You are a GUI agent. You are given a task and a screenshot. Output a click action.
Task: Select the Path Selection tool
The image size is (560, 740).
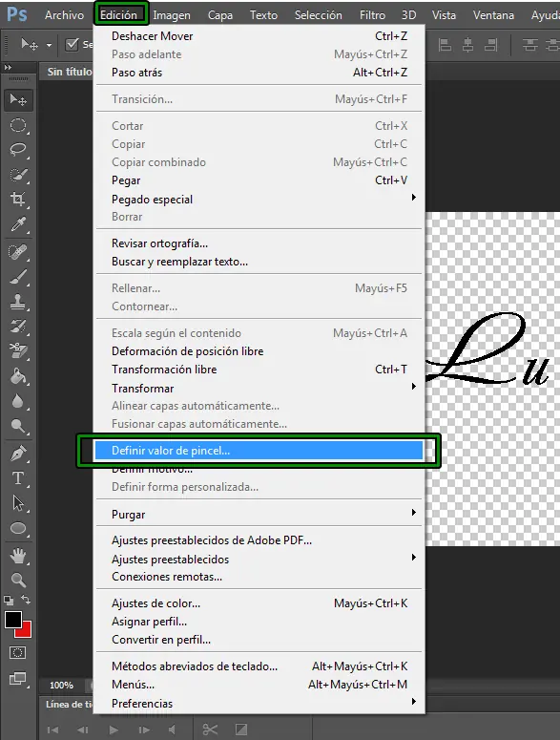(x=18, y=503)
